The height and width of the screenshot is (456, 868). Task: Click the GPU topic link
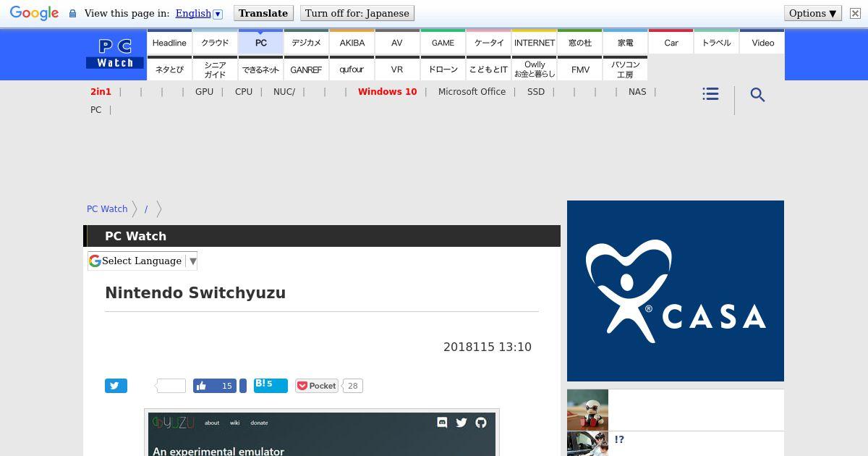point(204,92)
